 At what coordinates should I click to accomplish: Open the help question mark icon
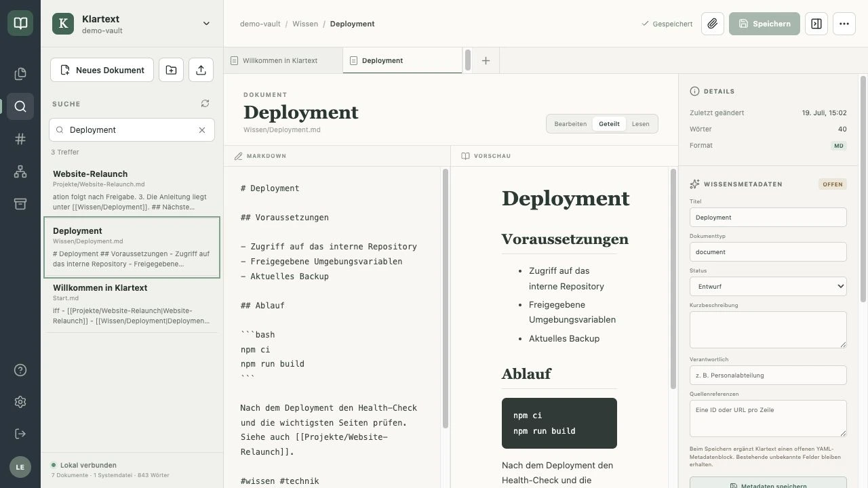pos(20,370)
